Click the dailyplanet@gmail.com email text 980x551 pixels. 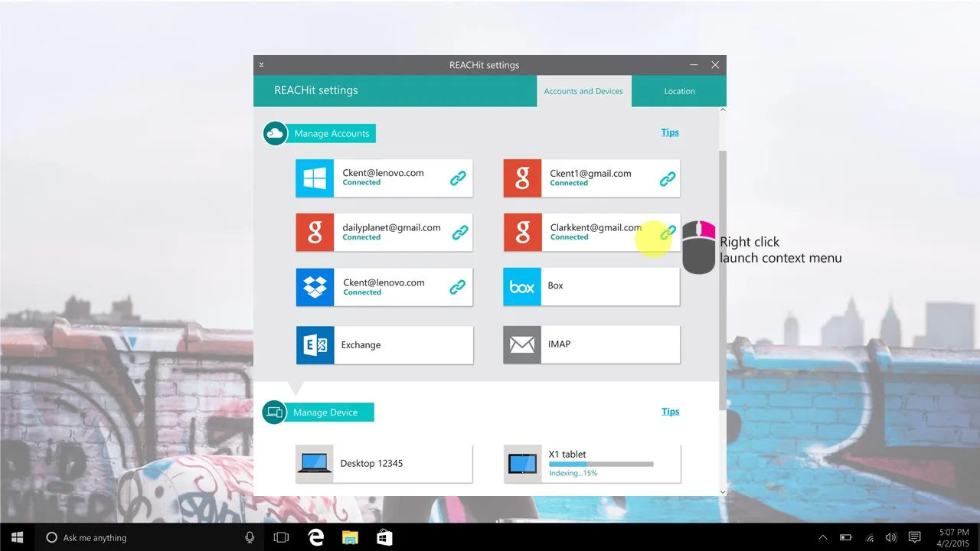click(391, 227)
